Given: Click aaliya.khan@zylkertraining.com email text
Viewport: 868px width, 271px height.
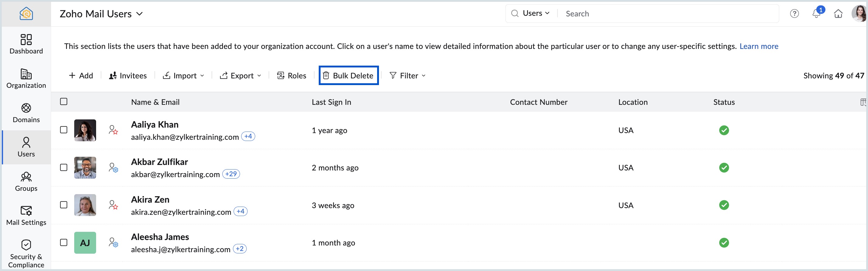Looking at the screenshot, I should (185, 137).
